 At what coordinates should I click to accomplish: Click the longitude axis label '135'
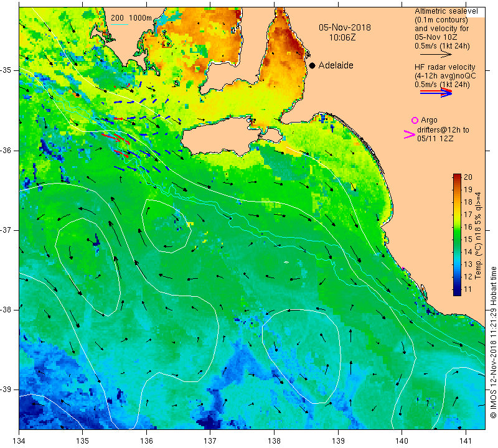point(83,441)
